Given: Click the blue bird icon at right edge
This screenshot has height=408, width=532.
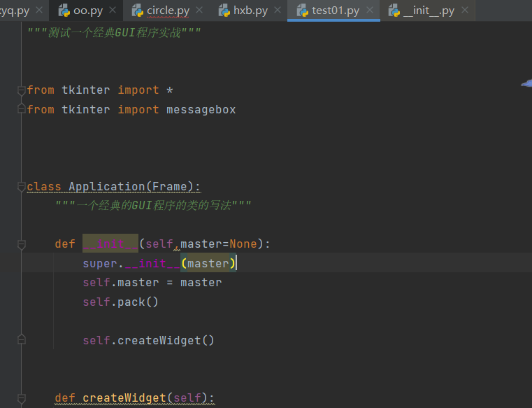Looking at the screenshot, I should point(527,83).
